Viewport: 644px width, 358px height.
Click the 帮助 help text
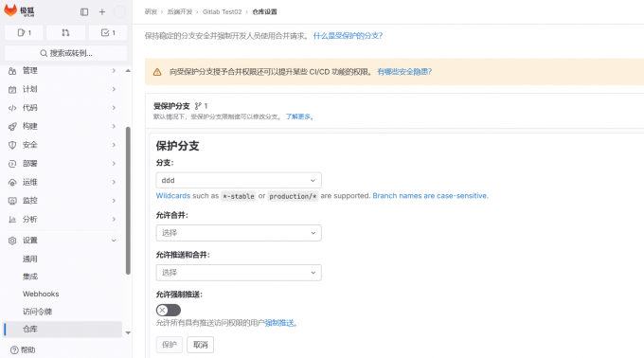click(x=27, y=349)
